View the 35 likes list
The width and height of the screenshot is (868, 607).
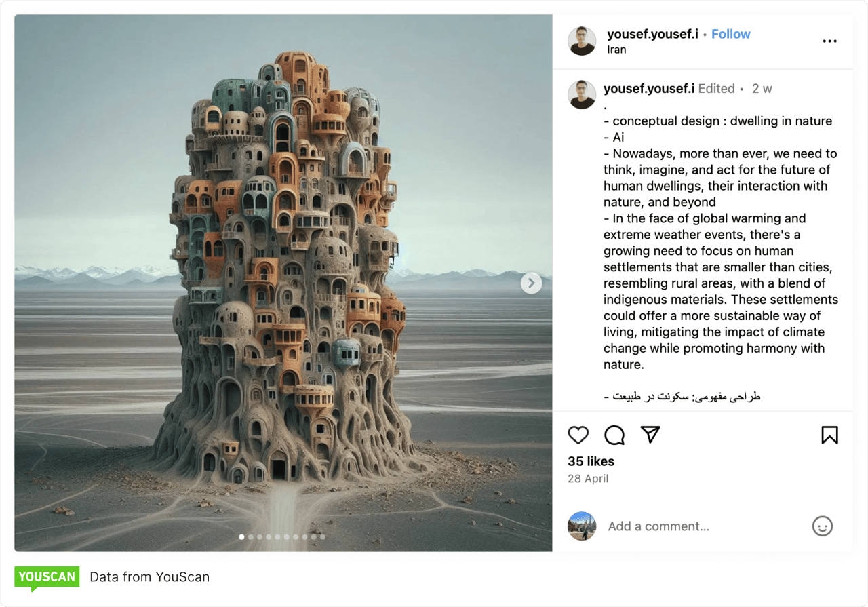591,461
